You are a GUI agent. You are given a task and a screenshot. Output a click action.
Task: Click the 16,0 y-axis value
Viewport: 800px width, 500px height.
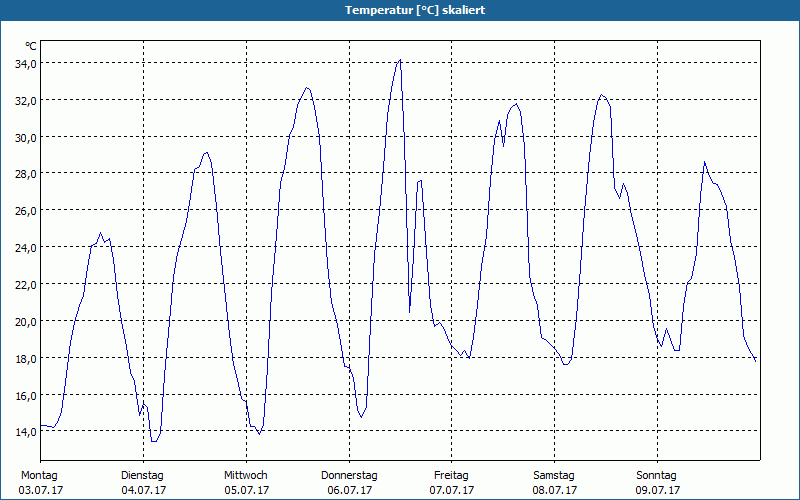click(x=26, y=395)
